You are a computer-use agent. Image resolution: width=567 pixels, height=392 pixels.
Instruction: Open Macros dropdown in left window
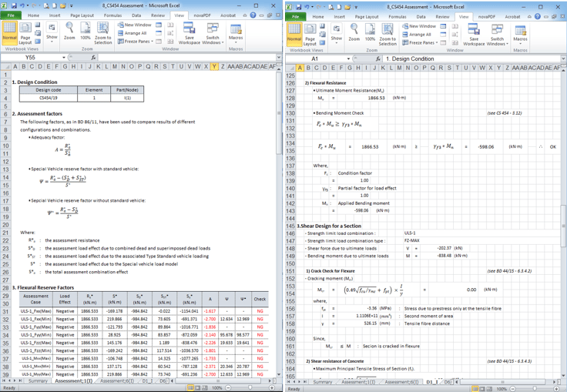pos(236,32)
